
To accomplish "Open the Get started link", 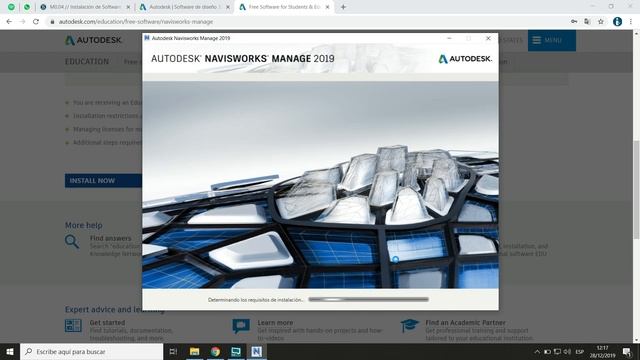I will pos(107,322).
